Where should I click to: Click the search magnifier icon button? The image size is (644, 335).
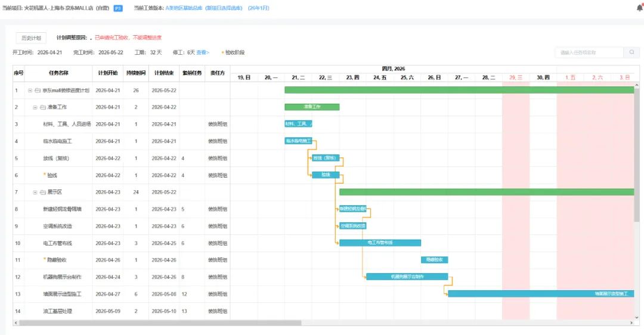tap(631, 52)
